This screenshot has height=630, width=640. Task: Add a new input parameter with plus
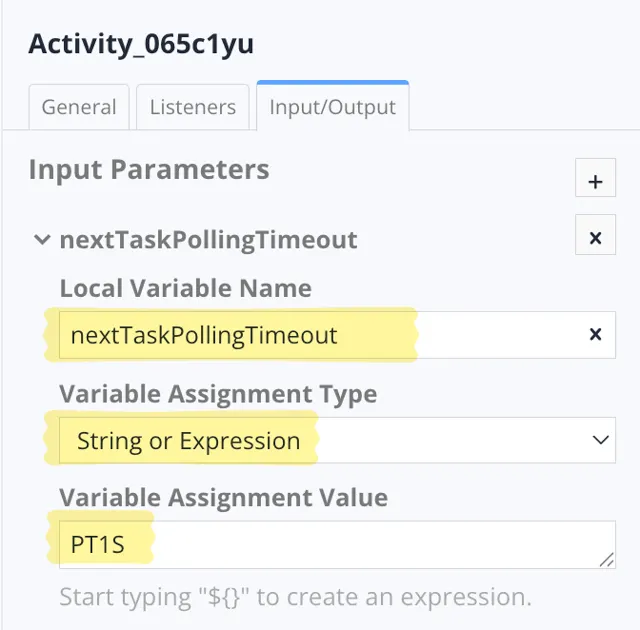pos(595,181)
